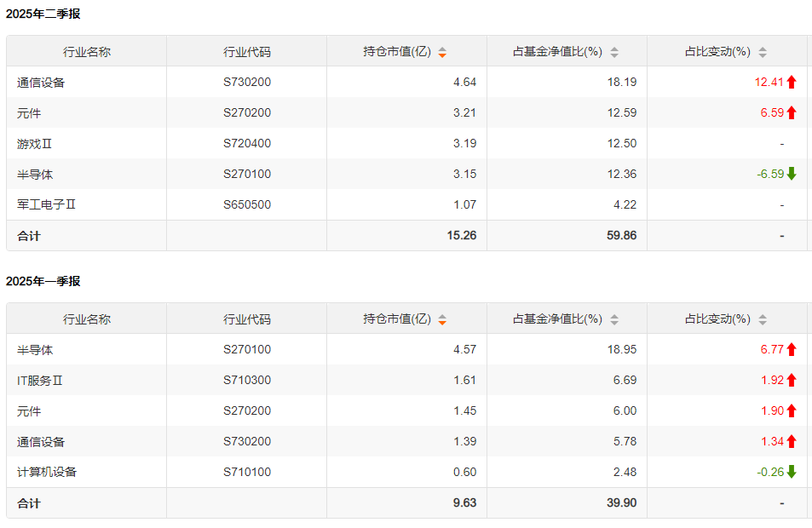Screen dimensions: 812x528
Task: Click the green down arrow next to -0.26
Action: (x=792, y=472)
